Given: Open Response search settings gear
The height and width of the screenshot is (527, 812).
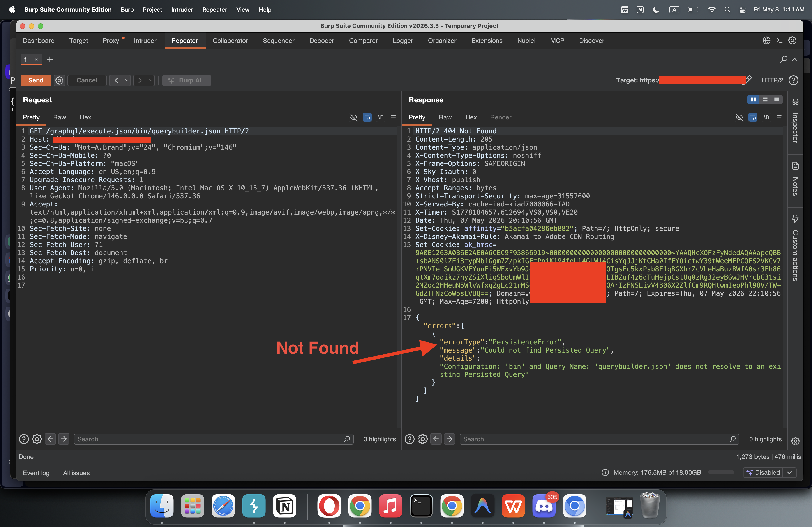Looking at the screenshot, I should [423, 439].
